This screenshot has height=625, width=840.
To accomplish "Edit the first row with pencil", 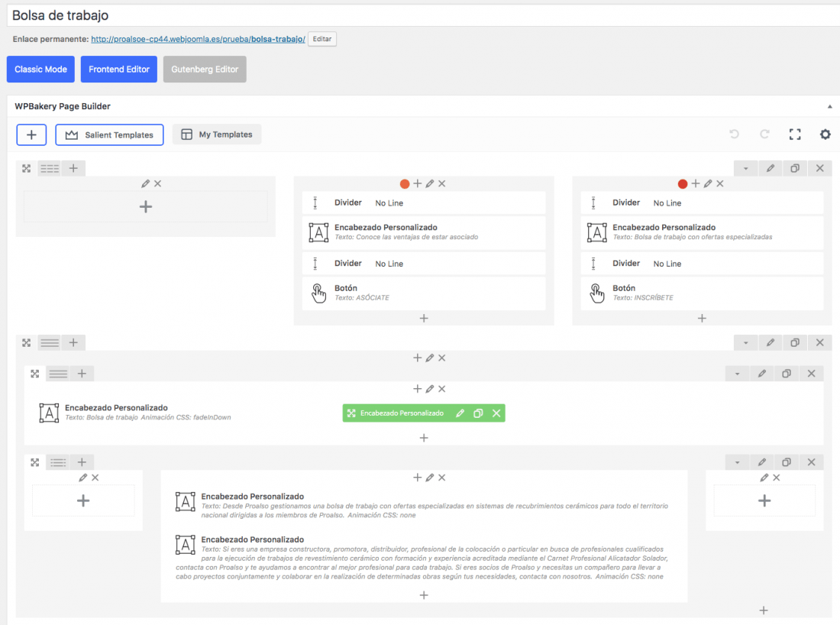I will tap(771, 168).
